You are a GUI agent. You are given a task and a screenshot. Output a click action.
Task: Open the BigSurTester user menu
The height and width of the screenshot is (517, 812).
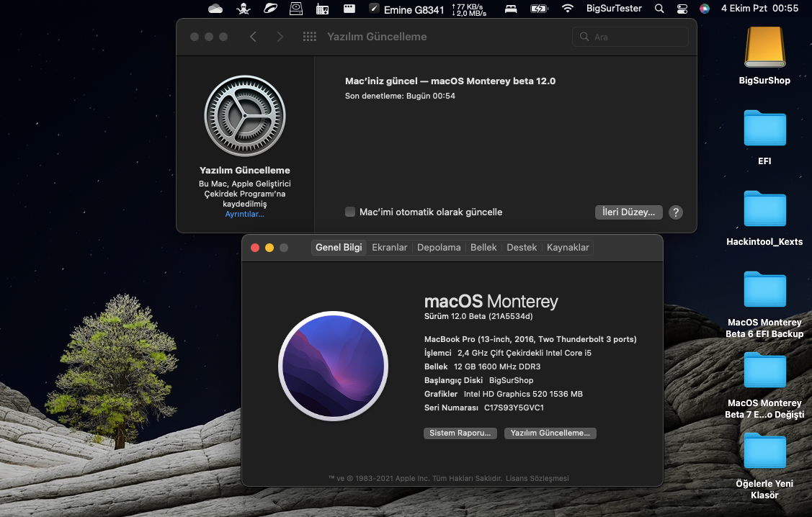click(614, 9)
